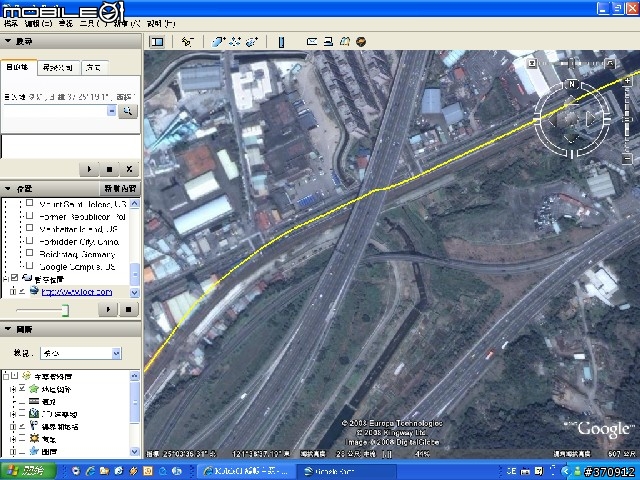Click the switch to Sky planet icon

(361, 41)
